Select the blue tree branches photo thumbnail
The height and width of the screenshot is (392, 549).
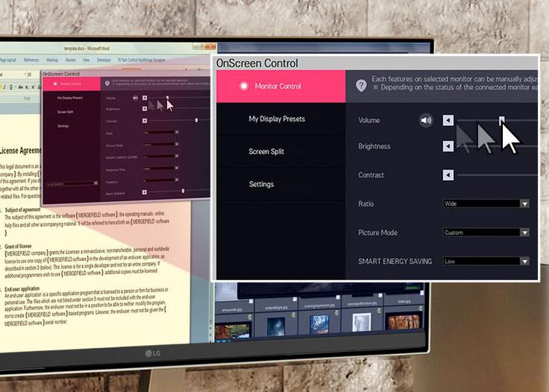tap(319, 324)
